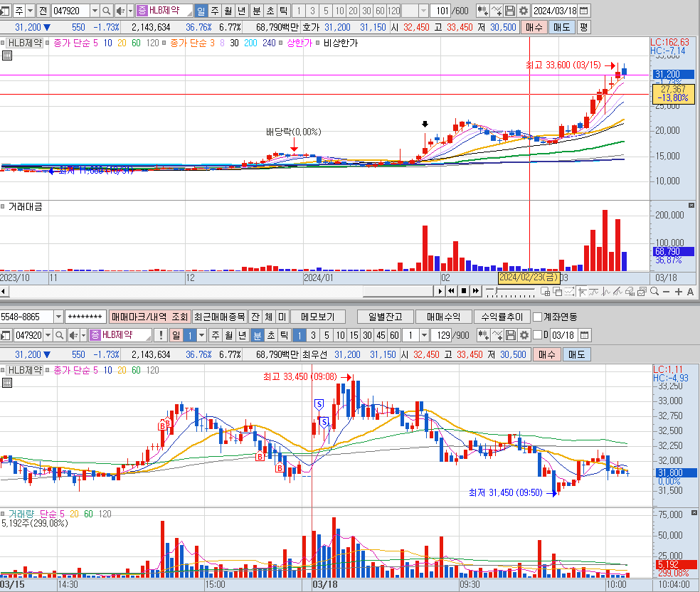Click exclamation mark icon in bottom toolbar
700x592 pixels.
click(161, 335)
